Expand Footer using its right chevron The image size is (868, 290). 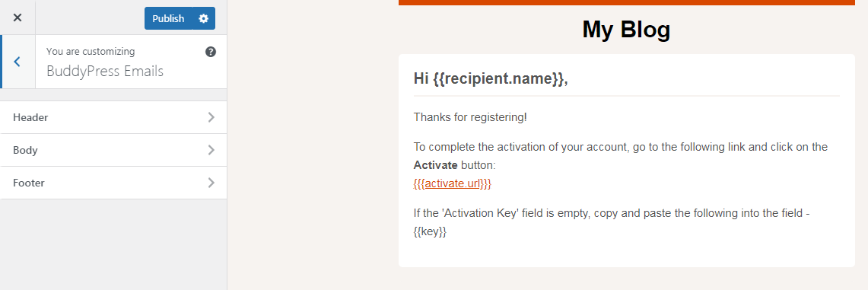211,183
